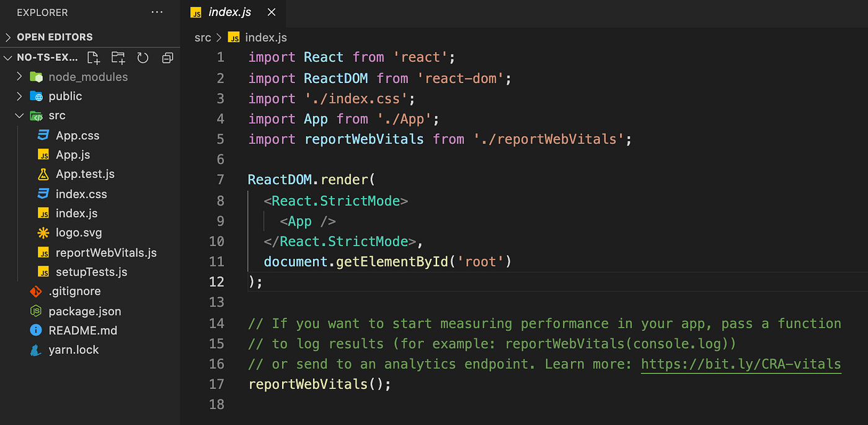Collapse all folders in Explorer
The height and width of the screenshot is (425, 868).
tap(167, 58)
